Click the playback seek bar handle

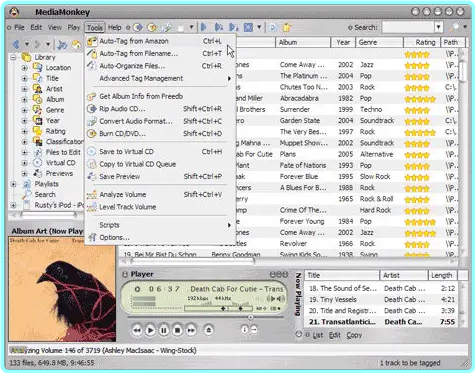250,317
